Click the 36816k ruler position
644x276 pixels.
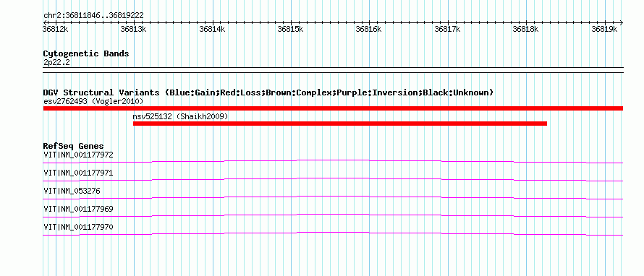click(x=369, y=29)
